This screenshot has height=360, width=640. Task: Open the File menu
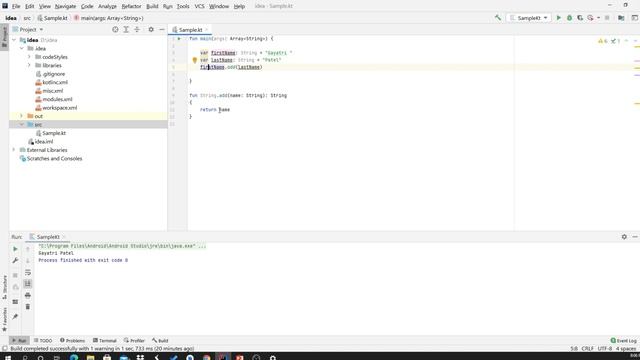coord(16,6)
